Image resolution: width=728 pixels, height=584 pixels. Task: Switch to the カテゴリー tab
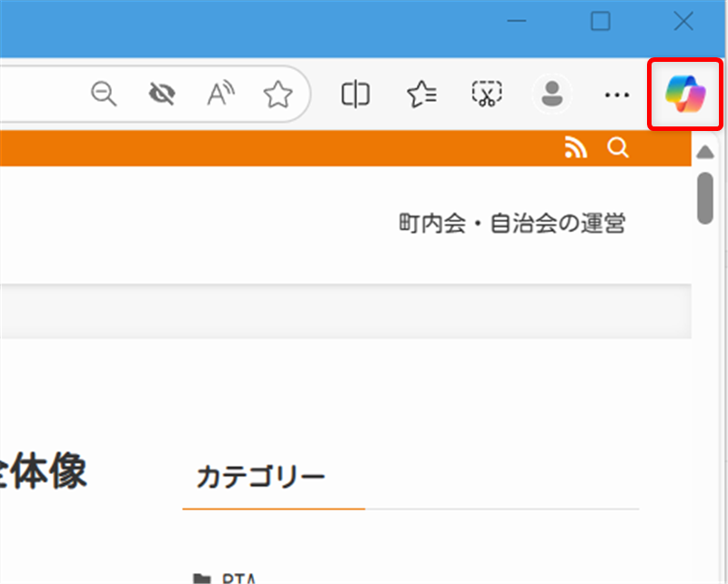pyautogui.click(x=261, y=476)
